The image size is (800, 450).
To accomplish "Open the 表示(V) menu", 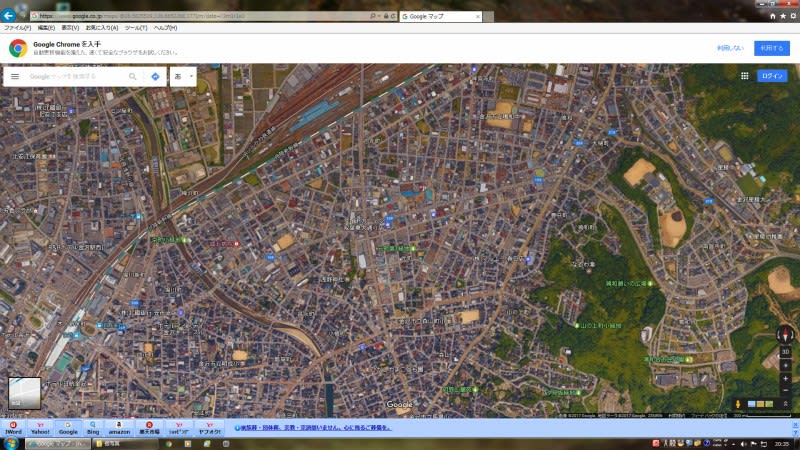I will coord(70,28).
